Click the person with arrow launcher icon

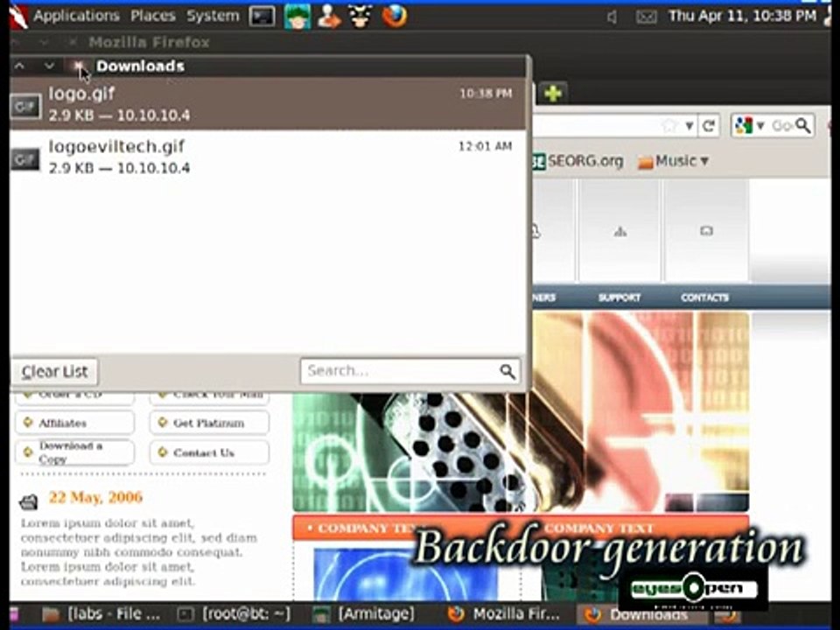pyautogui.click(x=328, y=17)
